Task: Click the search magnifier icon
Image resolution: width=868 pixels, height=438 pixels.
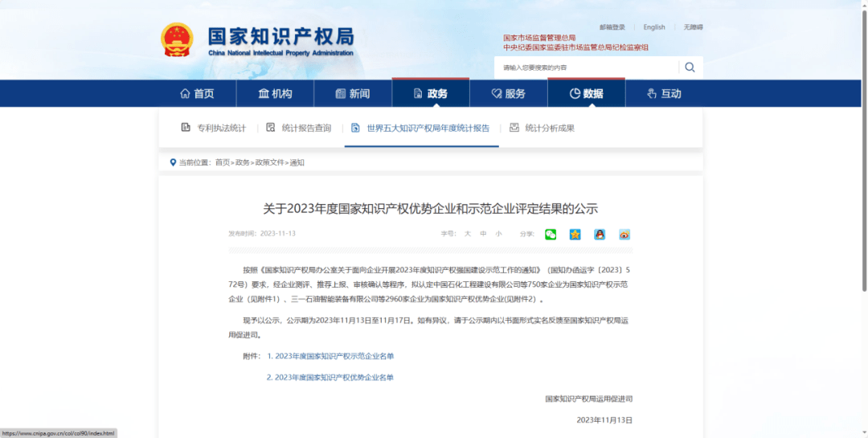Action: click(x=690, y=68)
